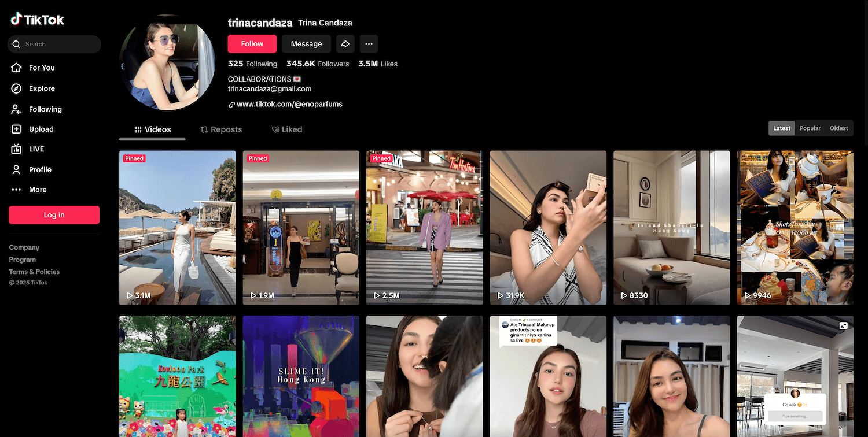Expand the Terms & Policies section
868x437 pixels.
tap(34, 272)
